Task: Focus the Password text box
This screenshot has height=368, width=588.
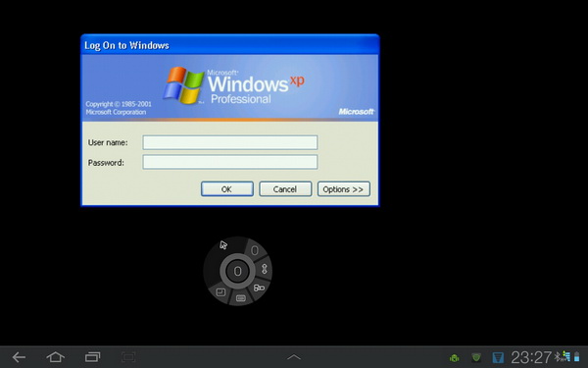Action: pos(230,162)
